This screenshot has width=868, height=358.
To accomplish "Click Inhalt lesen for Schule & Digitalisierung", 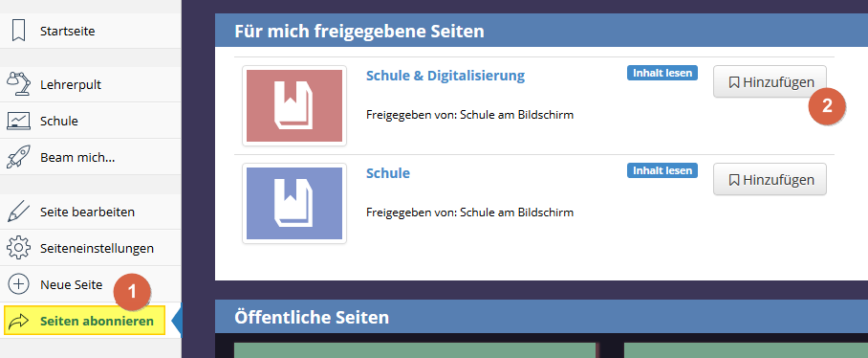I will [x=662, y=73].
